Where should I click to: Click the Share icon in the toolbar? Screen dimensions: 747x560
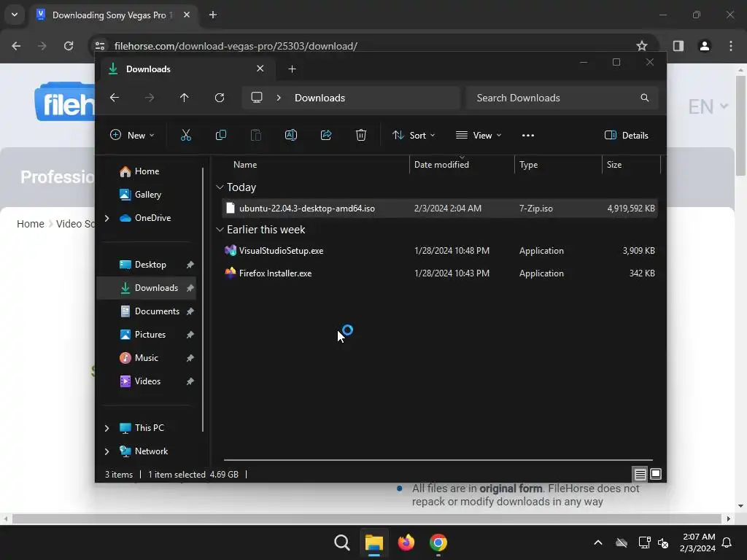pyautogui.click(x=326, y=135)
